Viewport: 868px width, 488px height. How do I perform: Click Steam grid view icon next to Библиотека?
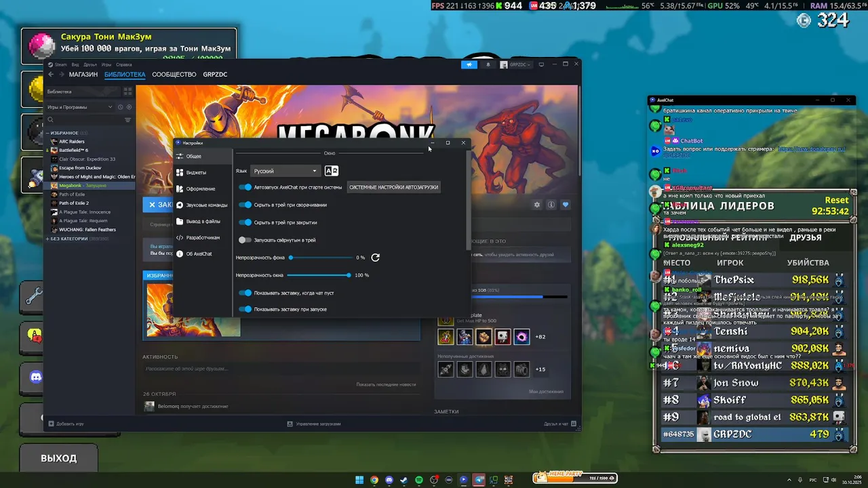pyautogui.click(x=127, y=91)
